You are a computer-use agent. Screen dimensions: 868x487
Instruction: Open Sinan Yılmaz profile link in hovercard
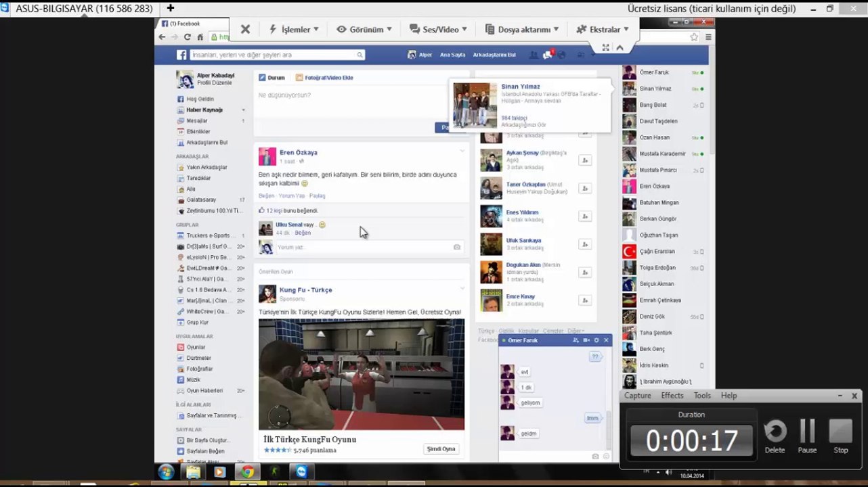[521, 87]
